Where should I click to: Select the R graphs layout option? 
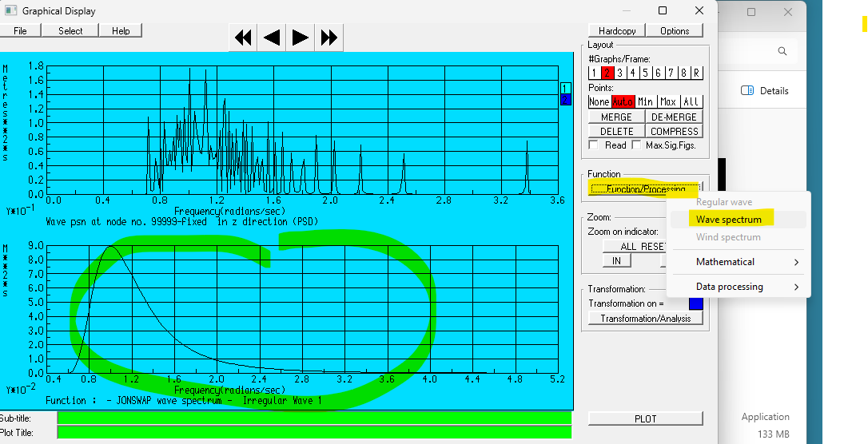(x=696, y=73)
